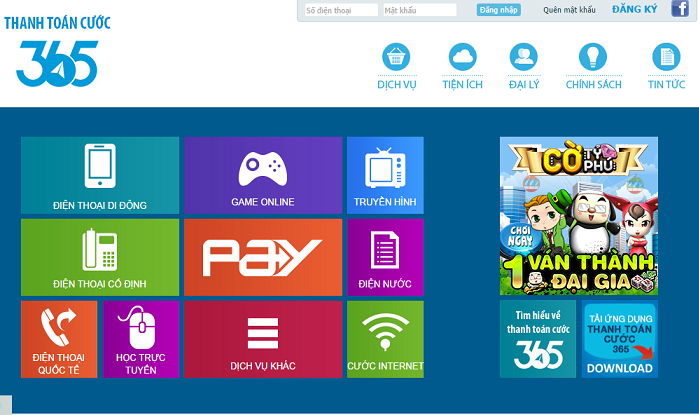Image resolution: width=699 pixels, height=415 pixels.
Task: Click the Dịch Vụ menu label
Action: click(x=397, y=85)
